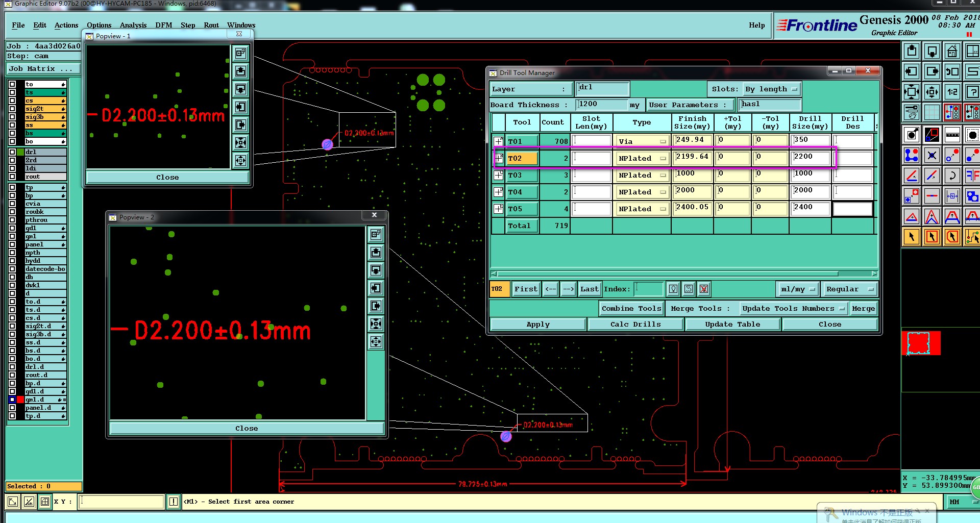This screenshot has height=523, width=980.
Task: Click pan up icon in Popview - 1
Action: click(240, 71)
